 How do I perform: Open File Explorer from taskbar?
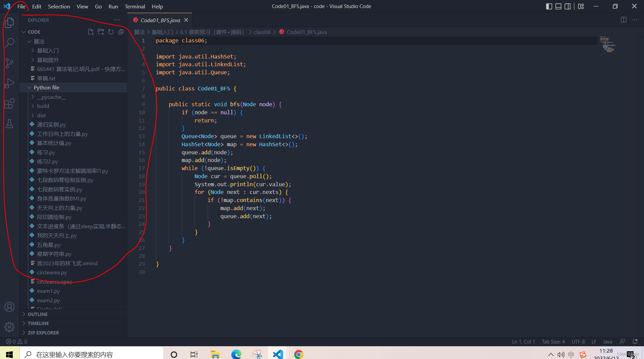click(215, 354)
